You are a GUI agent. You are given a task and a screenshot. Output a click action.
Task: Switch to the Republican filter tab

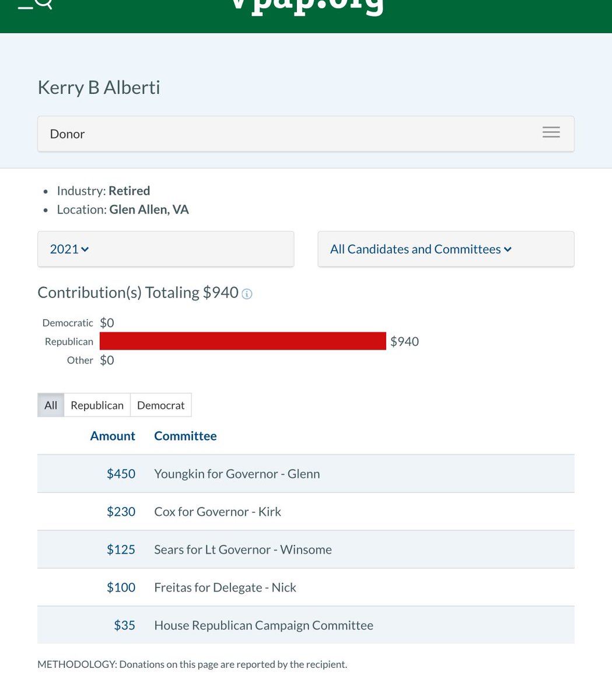click(x=97, y=405)
